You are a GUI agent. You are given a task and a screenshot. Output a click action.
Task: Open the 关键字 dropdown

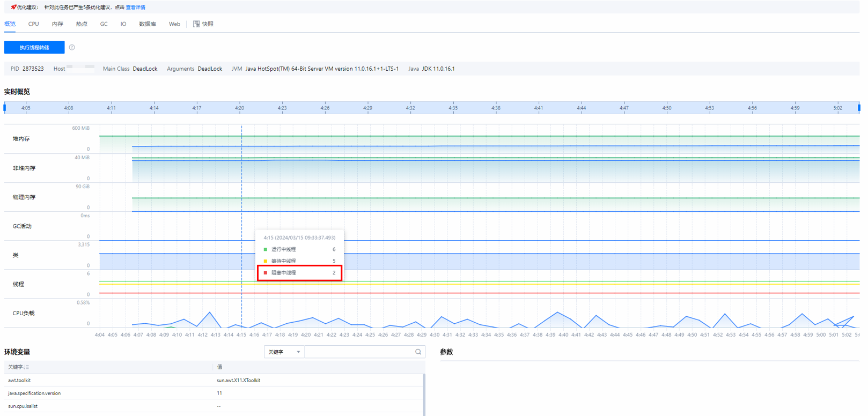(x=284, y=352)
